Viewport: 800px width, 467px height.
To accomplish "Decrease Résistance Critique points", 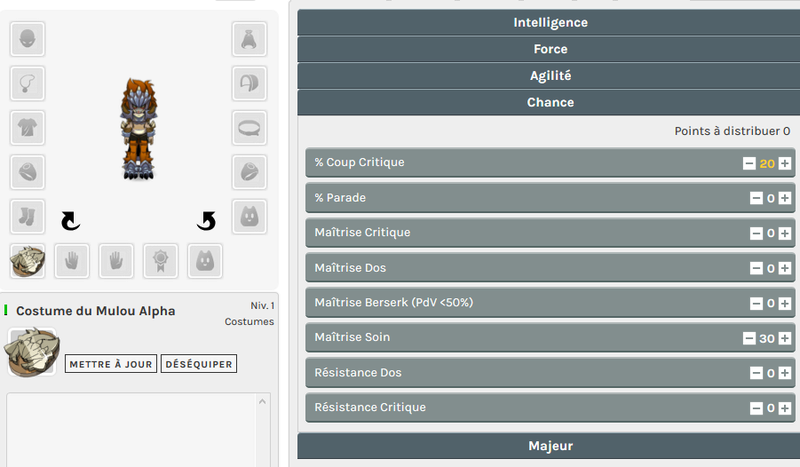I will tap(756, 408).
